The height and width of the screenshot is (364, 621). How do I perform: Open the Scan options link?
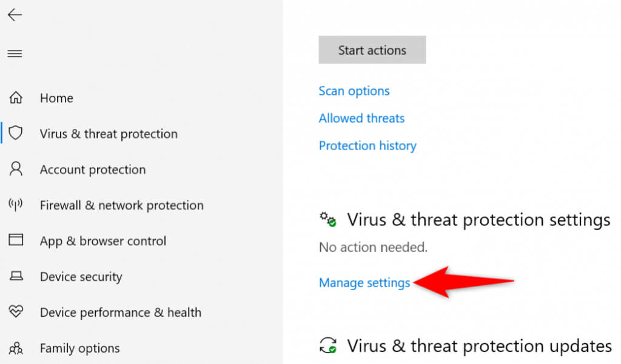point(354,91)
